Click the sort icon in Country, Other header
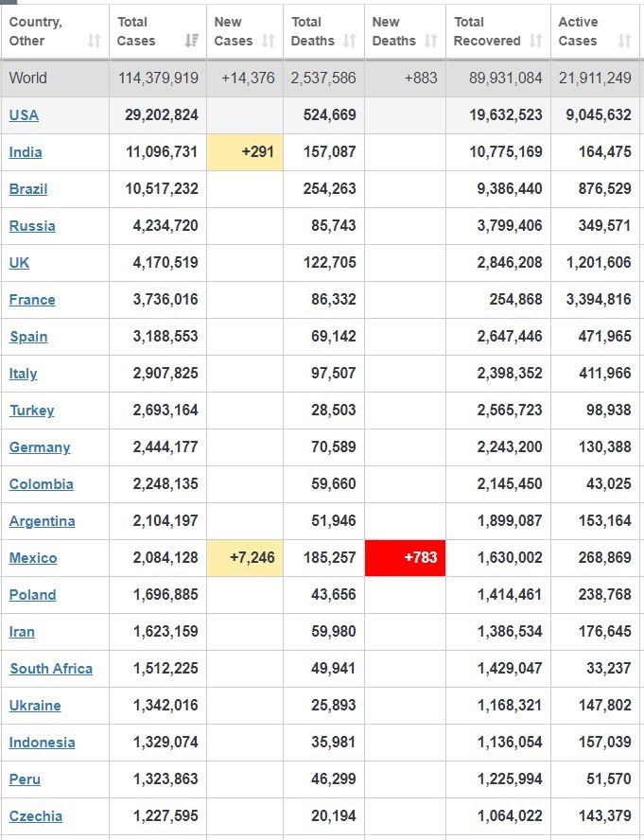644x840 pixels. (94, 41)
